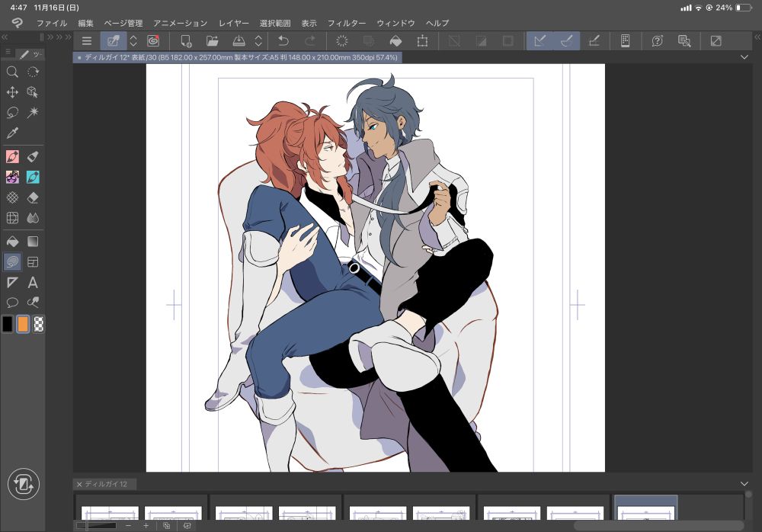Open the save options up-down arrows

point(258,41)
